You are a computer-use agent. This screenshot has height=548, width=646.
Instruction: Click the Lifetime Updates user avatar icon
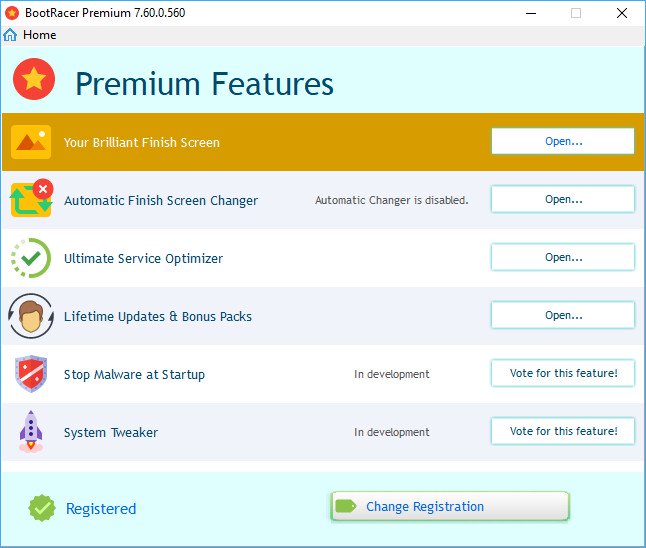(31, 316)
